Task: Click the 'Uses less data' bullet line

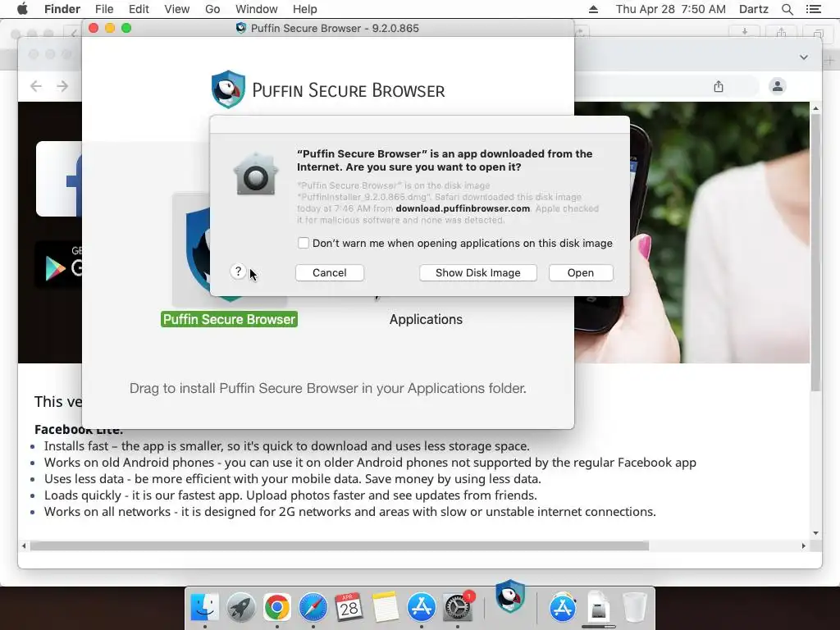Action: (293, 479)
